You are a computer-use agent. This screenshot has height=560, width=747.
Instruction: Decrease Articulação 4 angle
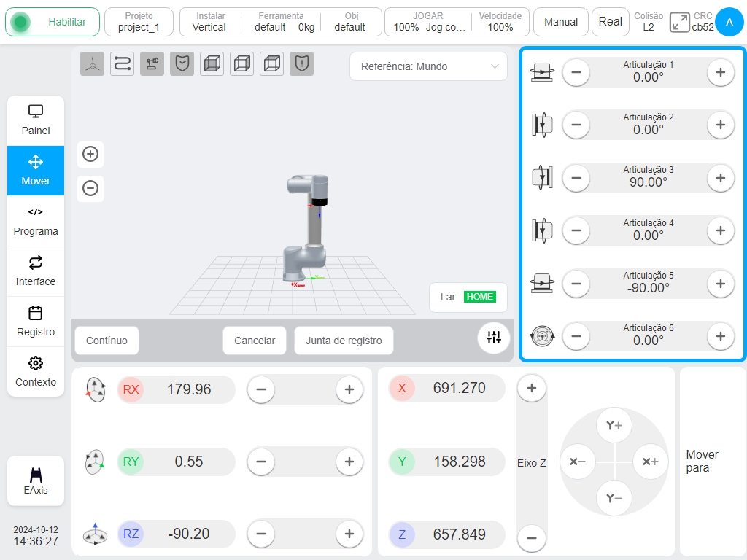click(x=576, y=231)
